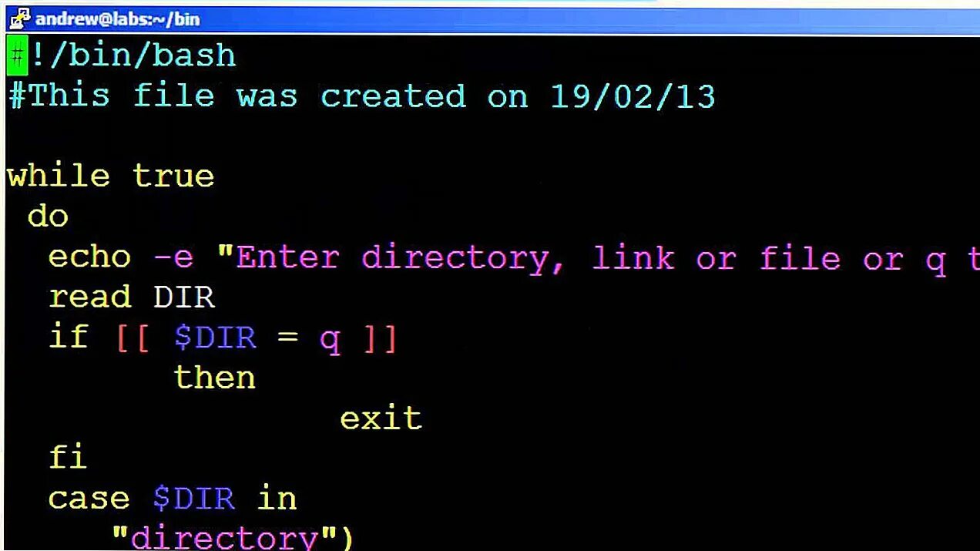The height and width of the screenshot is (551, 980).
Task: Click the 'then' keyword
Action: pos(214,378)
